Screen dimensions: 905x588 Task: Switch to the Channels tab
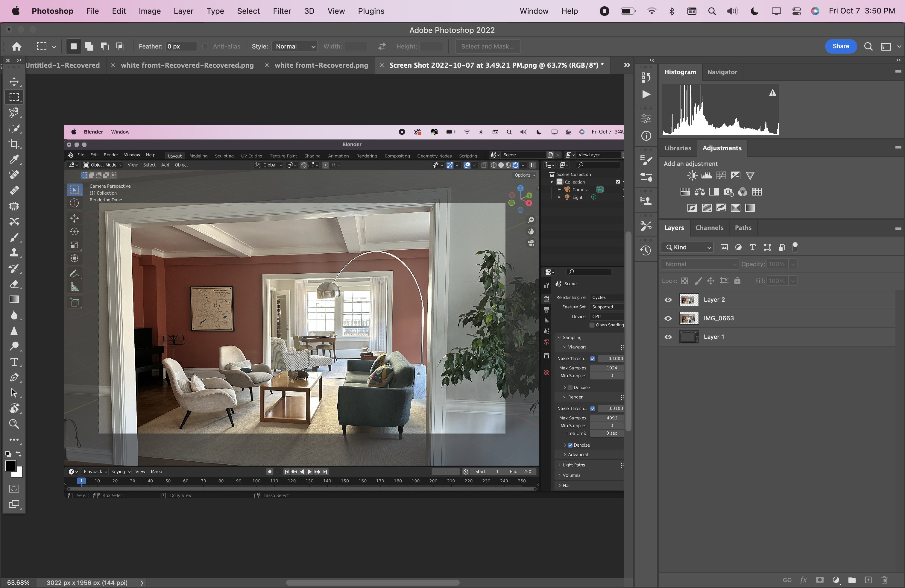point(709,228)
